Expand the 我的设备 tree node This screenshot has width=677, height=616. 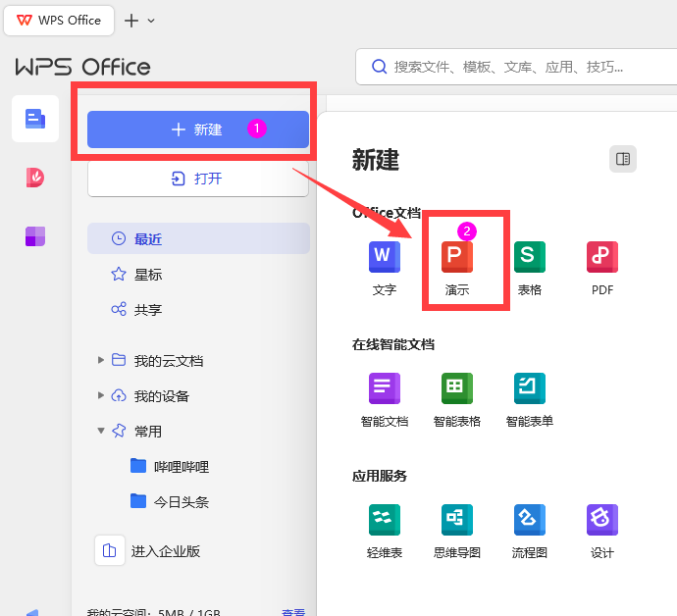(101, 395)
